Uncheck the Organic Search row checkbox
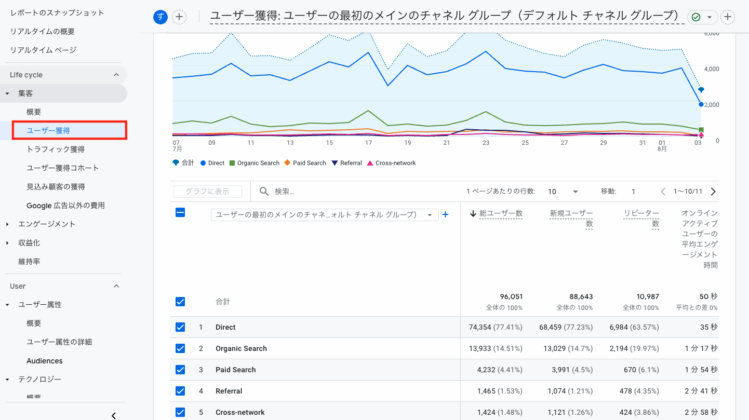This screenshot has height=420, width=749. [180, 348]
